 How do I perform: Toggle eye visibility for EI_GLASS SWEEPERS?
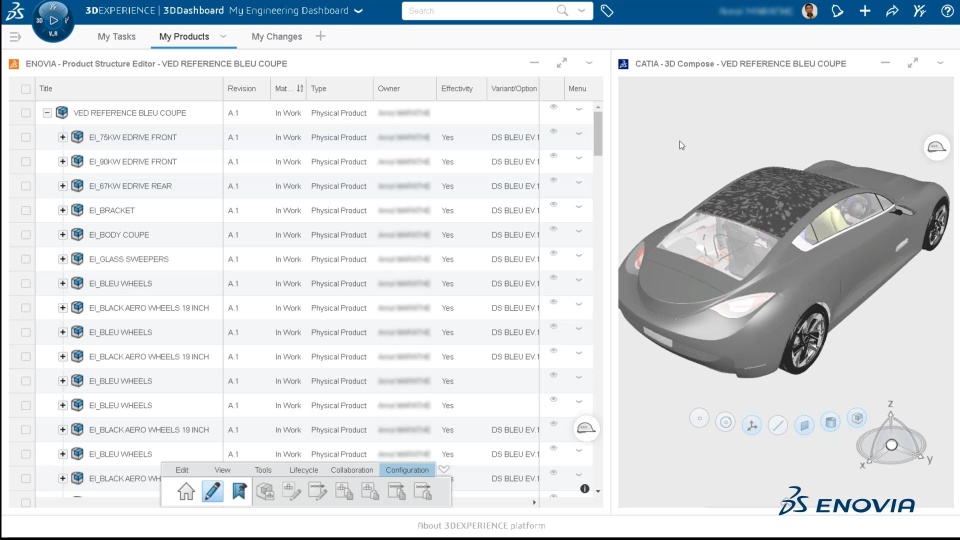point(553,253)
